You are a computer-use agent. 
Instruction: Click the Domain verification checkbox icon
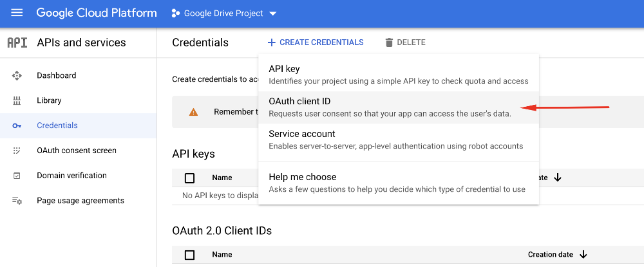17,176
